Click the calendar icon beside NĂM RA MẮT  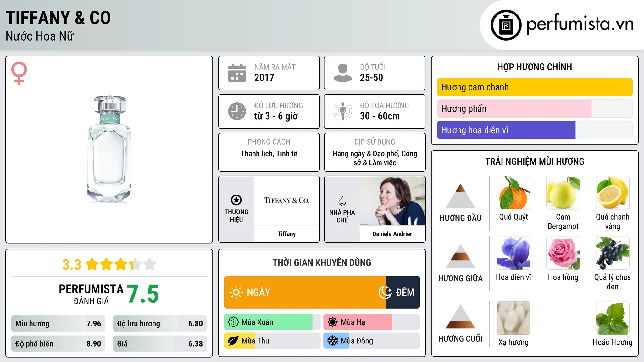pos(237,73)
